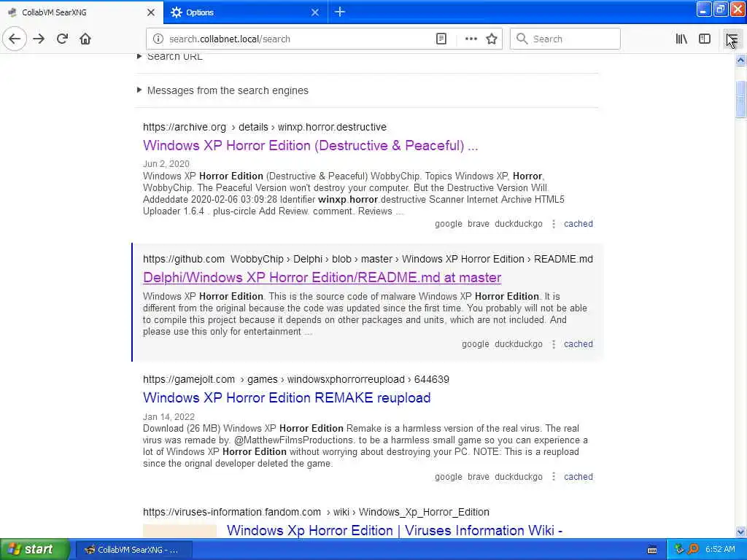Click the fandom result thumbnail image

[x=179, y=531]
